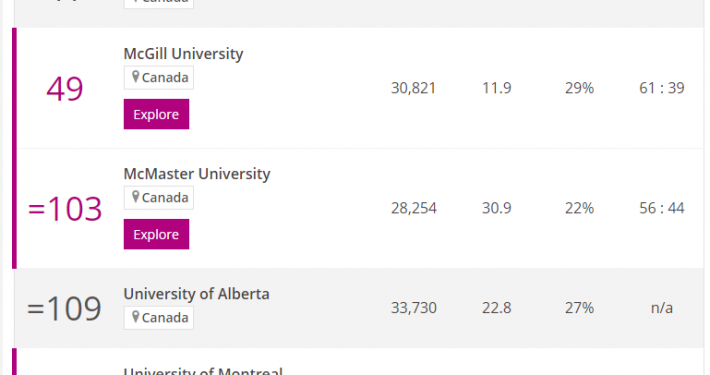
Task: Select Canada tag under McMaster University
Action: click(159, 197)
